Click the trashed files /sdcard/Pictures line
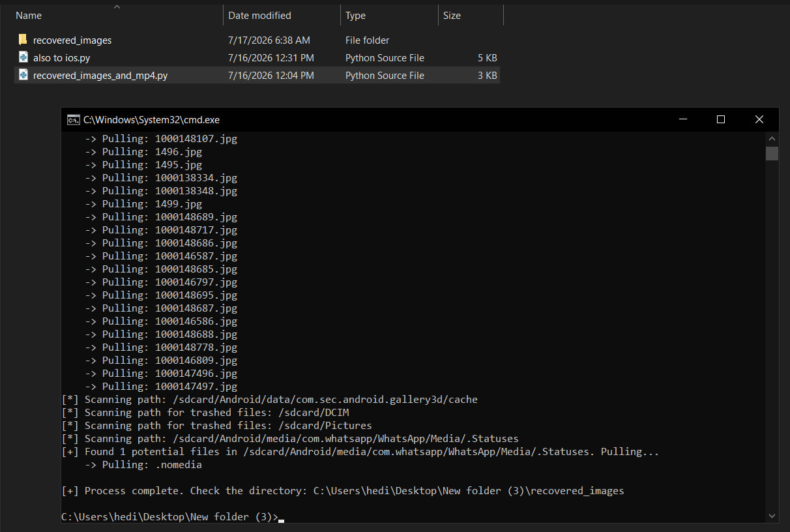Screen dimensions: 790x532 pyautogui.click(x=217, y=426)
